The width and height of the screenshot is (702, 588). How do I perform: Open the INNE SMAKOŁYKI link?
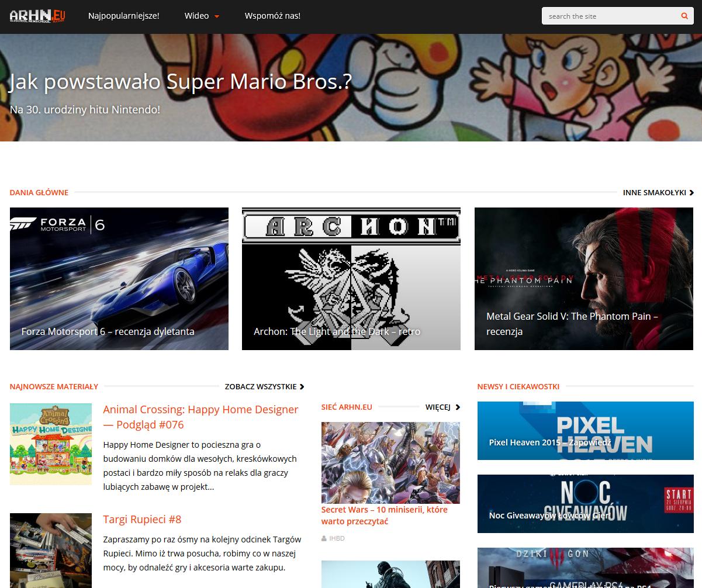(655, 192)
